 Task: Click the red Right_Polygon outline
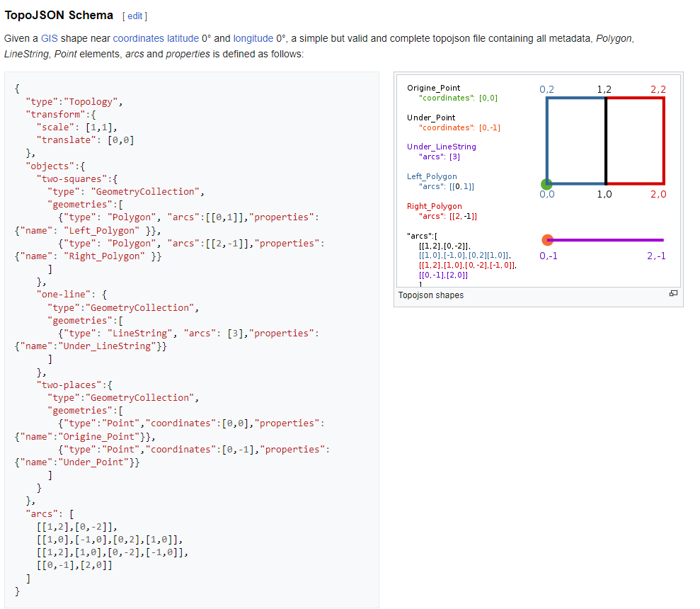point(662,142)
